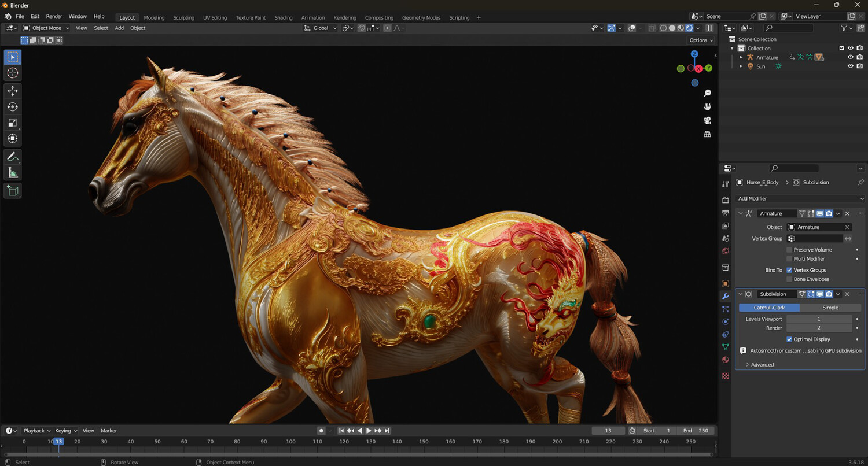Open the Add Modifier dropdown

click(x=800, y=198)
